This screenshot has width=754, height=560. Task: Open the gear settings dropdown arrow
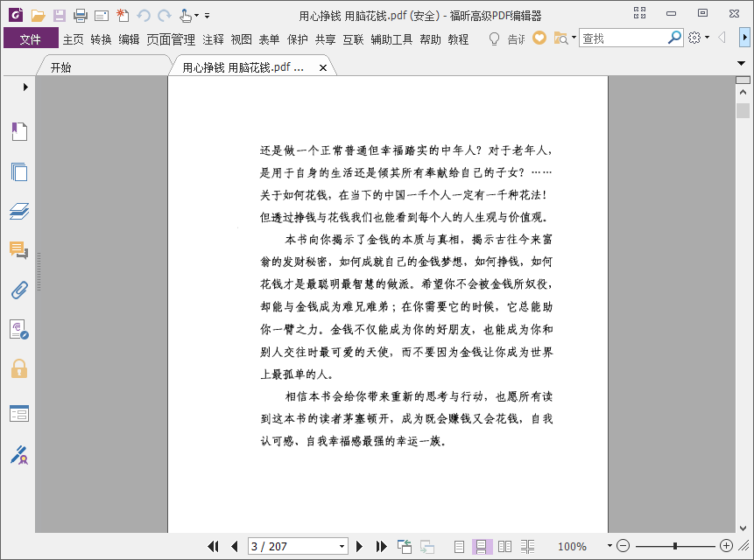707,38
